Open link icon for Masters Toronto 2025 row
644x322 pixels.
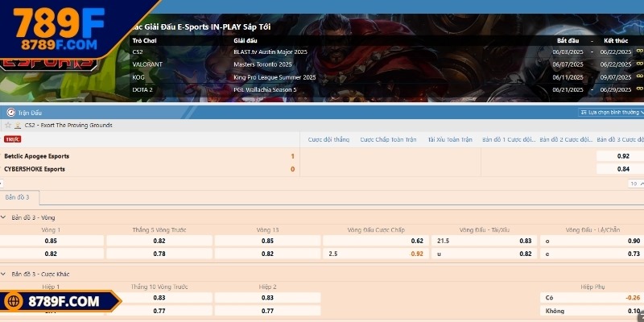(x=639, y=64)
